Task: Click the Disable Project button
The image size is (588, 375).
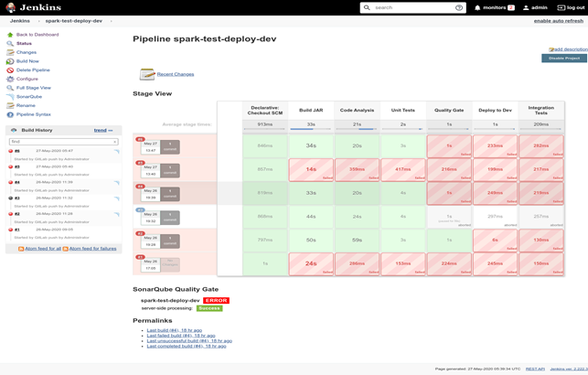Action: [x=564, y=59]
